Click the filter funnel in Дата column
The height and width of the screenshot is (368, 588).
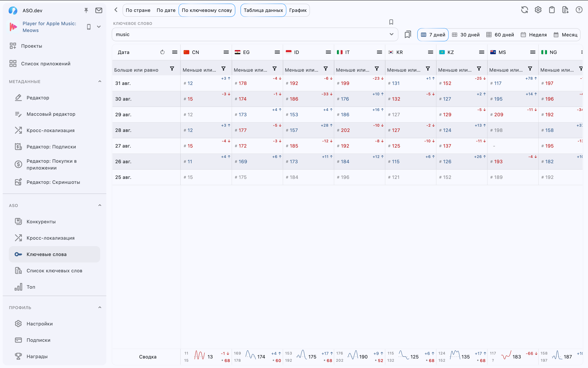(x=172, y=69)
